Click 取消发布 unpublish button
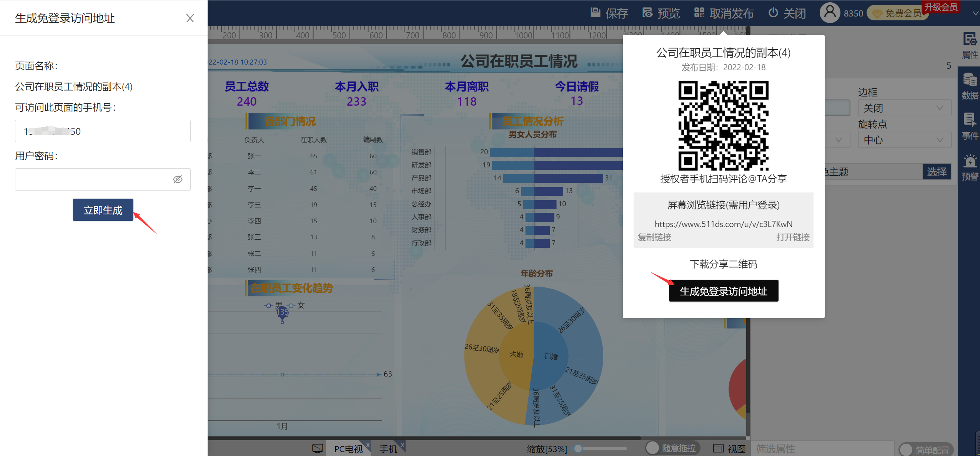 click(724, 13)
